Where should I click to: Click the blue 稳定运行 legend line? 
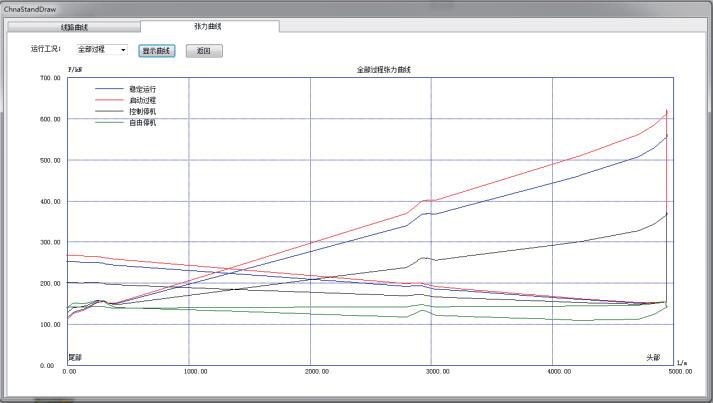[109, 89]
